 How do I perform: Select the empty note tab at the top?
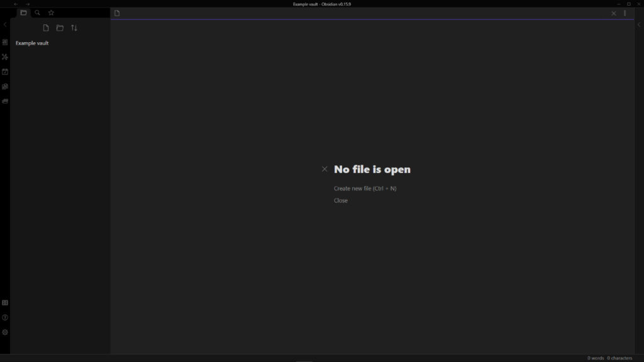coord(117,13)
